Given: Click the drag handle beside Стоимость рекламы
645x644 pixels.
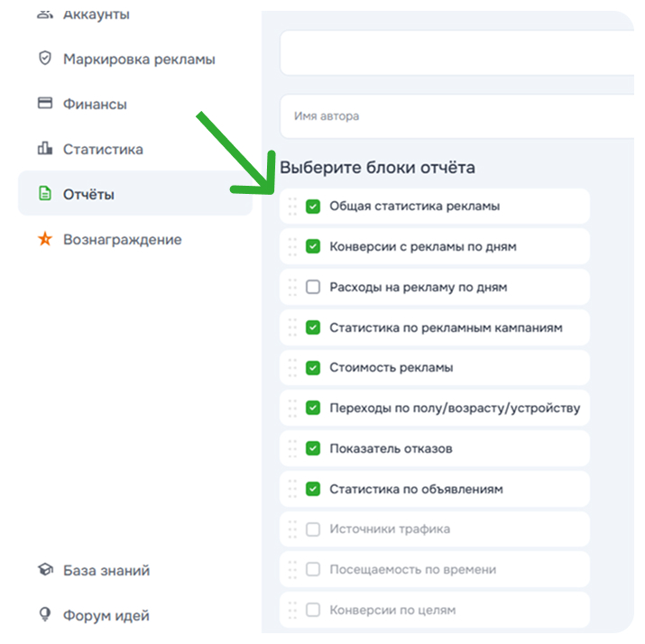Looking at the screenshot, I should [292, 367].
